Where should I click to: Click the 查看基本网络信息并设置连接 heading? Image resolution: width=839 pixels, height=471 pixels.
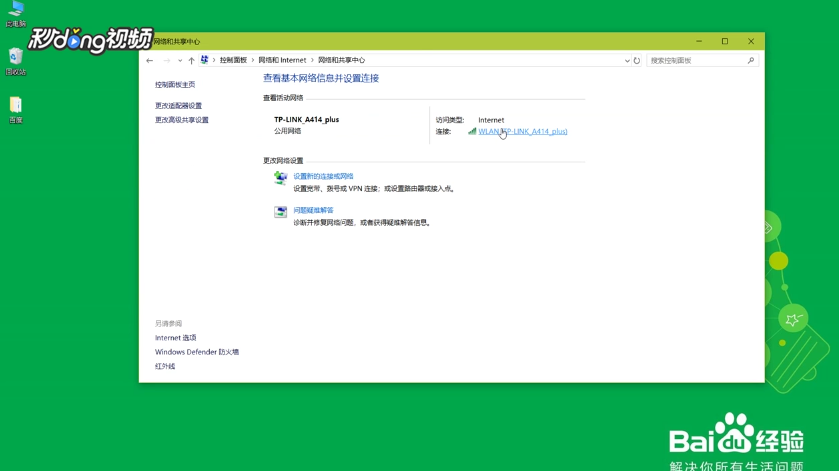(x=321, y=78)
